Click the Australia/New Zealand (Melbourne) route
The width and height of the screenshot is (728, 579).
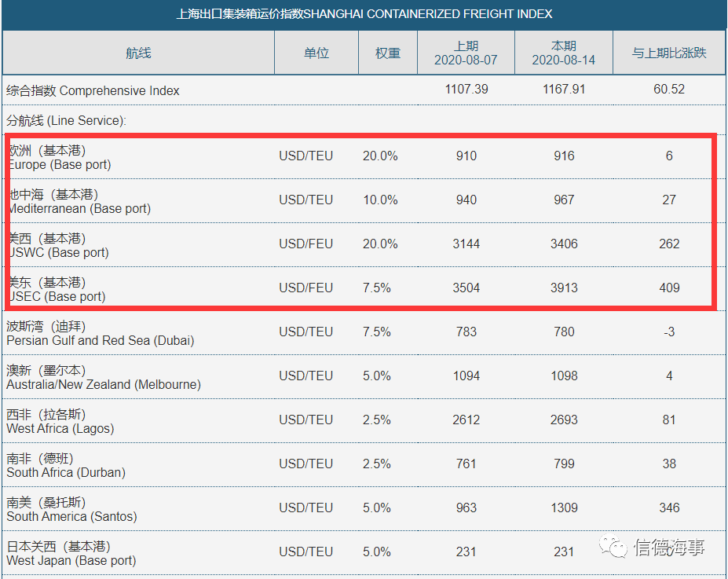click(x=103, y=377)
